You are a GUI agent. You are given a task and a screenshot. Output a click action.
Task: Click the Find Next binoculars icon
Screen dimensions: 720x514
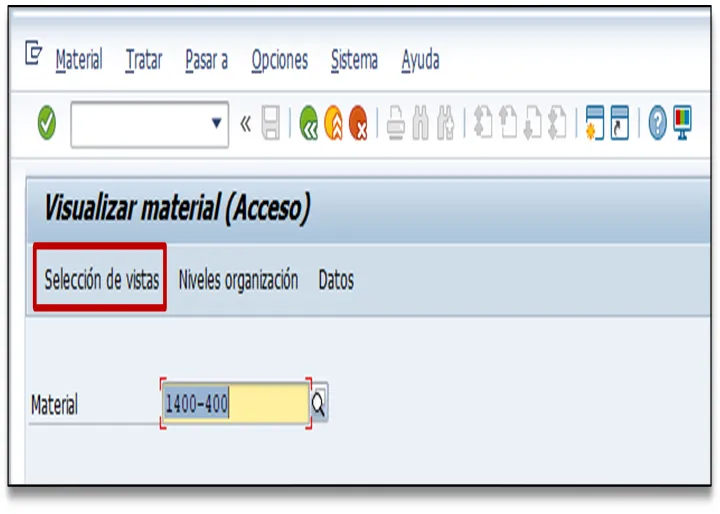tap(445, 123)
